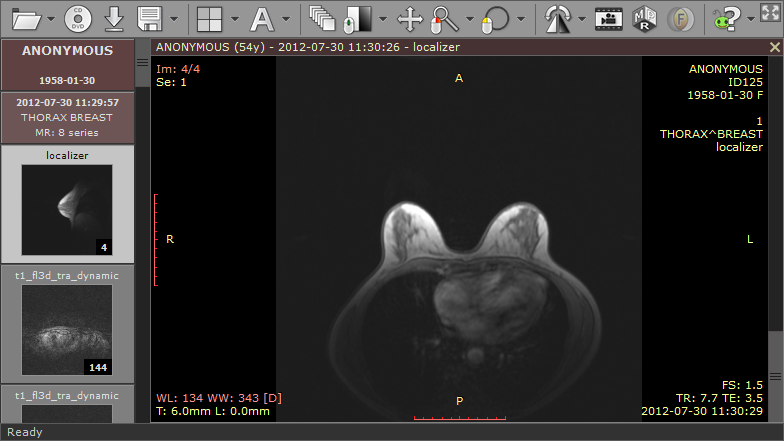Screen dimensions: 784x441
Task: Click the '1958-01-30 F' birthdate overlay
Action: (725, 95)
